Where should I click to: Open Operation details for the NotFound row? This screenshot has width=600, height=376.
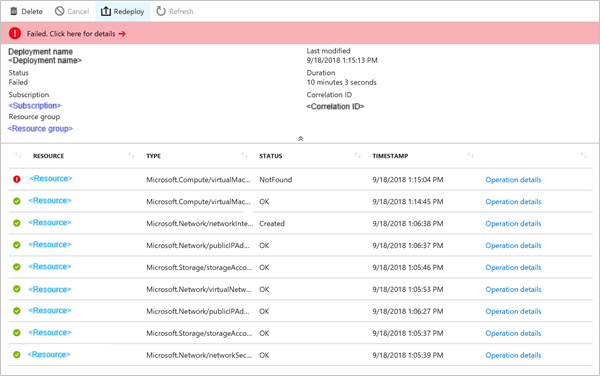click(x=513, y=180)
